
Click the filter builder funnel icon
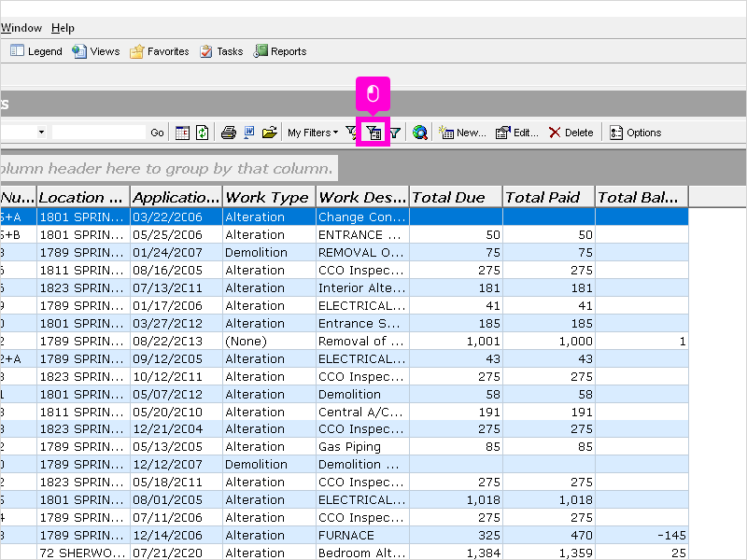point(373,133)
